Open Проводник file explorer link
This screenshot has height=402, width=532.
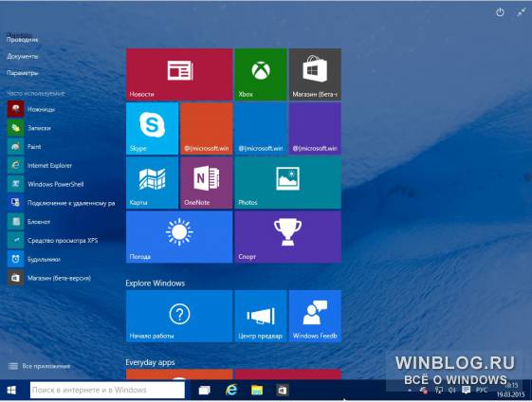[23, 40]
